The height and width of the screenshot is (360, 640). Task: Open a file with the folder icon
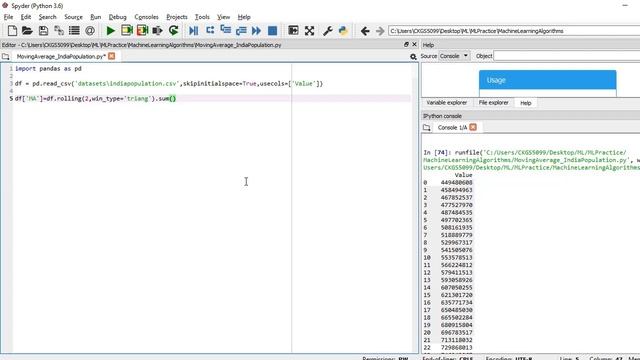pos(27,31)
